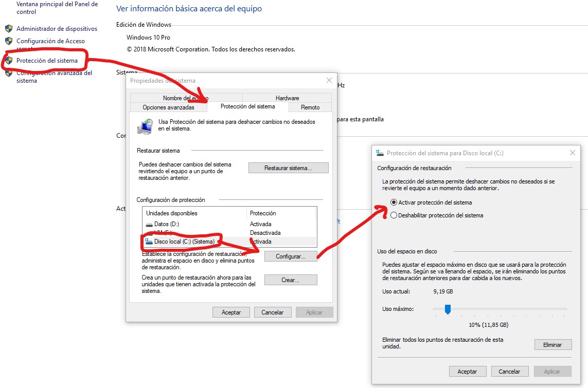Select Disco local (C:) (Sistema) row

pos(229,242)
